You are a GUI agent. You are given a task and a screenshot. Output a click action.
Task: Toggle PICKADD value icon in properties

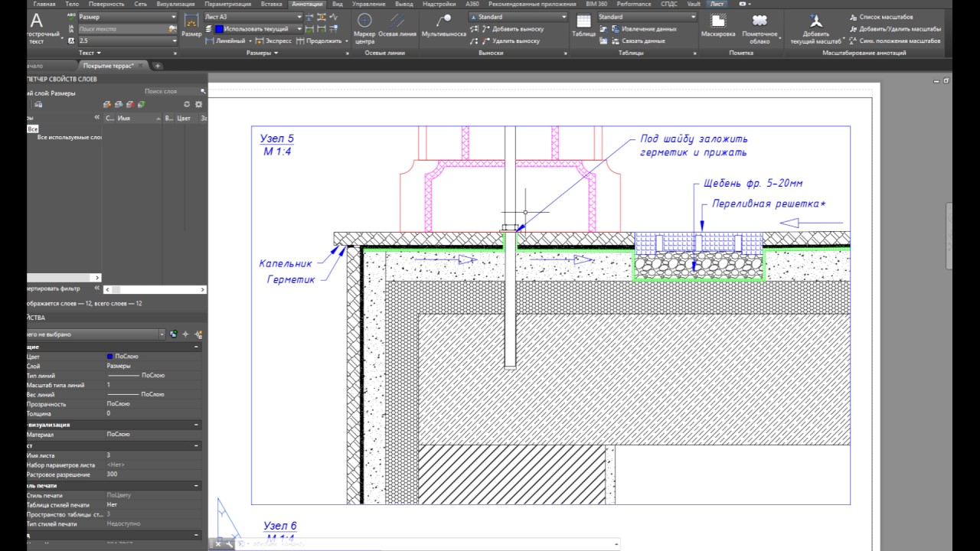[174, 334]
